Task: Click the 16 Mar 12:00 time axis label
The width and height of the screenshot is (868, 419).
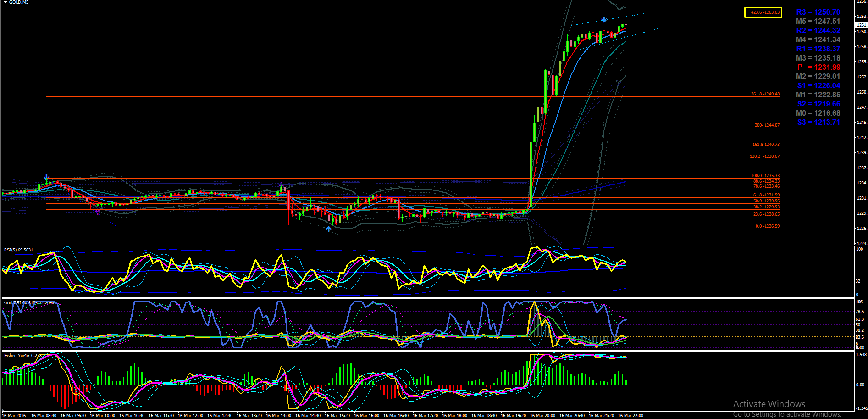Action: click(190, 416)
